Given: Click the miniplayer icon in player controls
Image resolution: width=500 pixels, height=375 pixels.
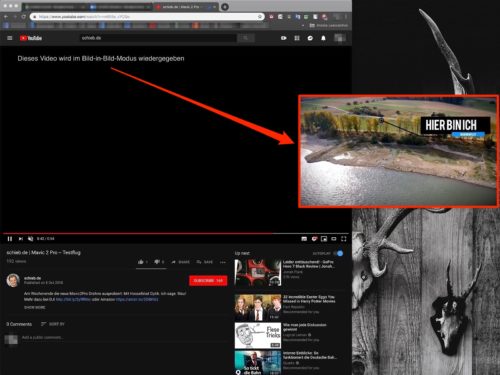Looking at the screenshot, I should [x=324, y=239].
